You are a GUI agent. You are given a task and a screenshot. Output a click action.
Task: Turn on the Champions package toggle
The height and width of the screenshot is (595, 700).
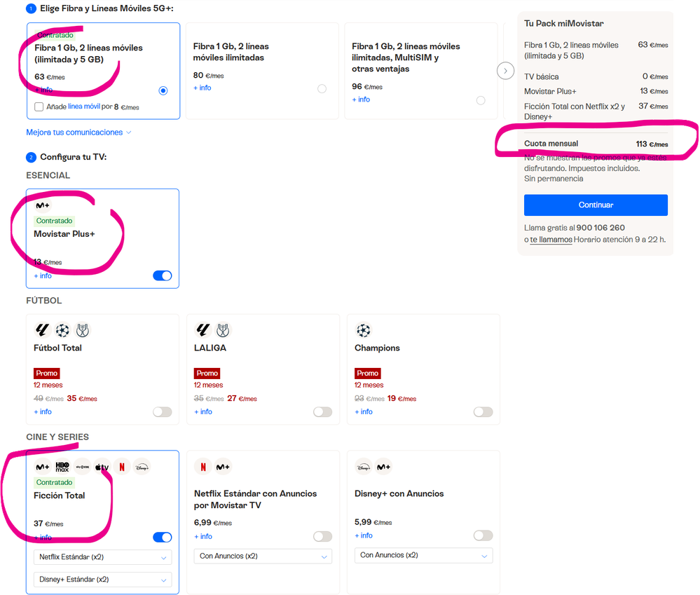click(483, 412)
